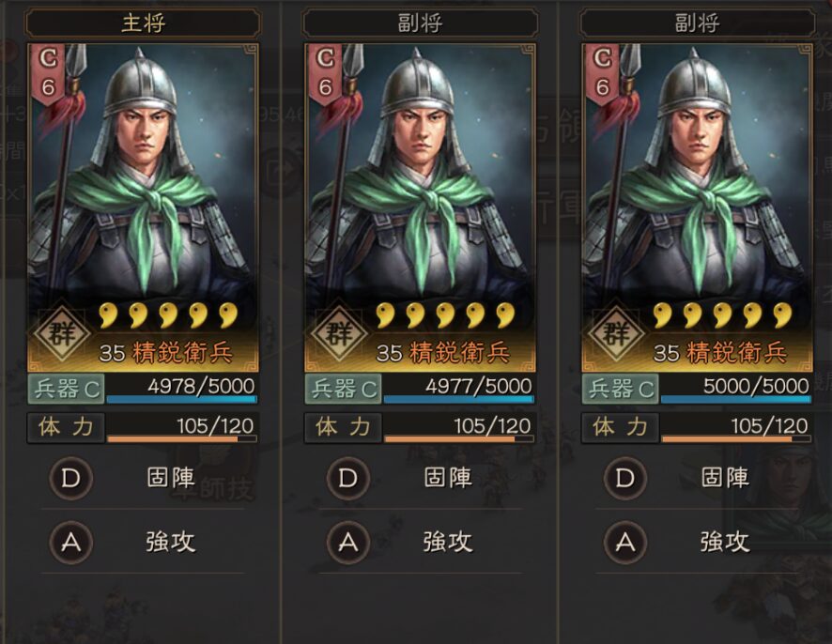Open the rightmost 副将 header tab
This screenshot has height=644, width=832.
point(697,23)
